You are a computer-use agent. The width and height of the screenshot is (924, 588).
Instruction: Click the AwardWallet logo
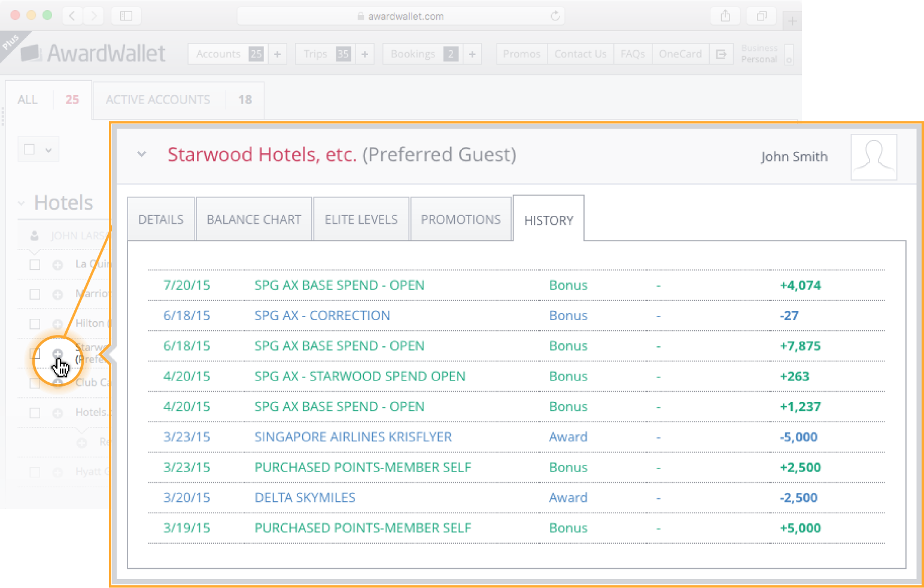pyautogui.click(x=93, y=53)
